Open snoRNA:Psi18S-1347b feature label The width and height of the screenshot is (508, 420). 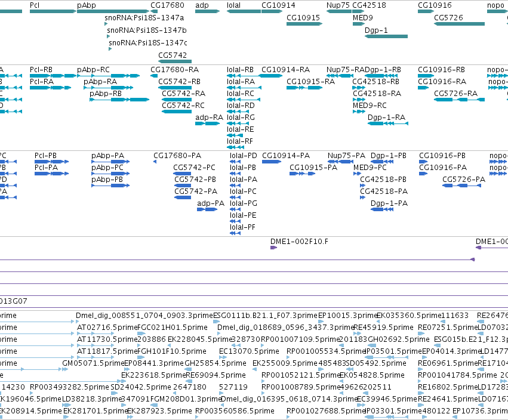pyautogui.click(x=147, y=30)
